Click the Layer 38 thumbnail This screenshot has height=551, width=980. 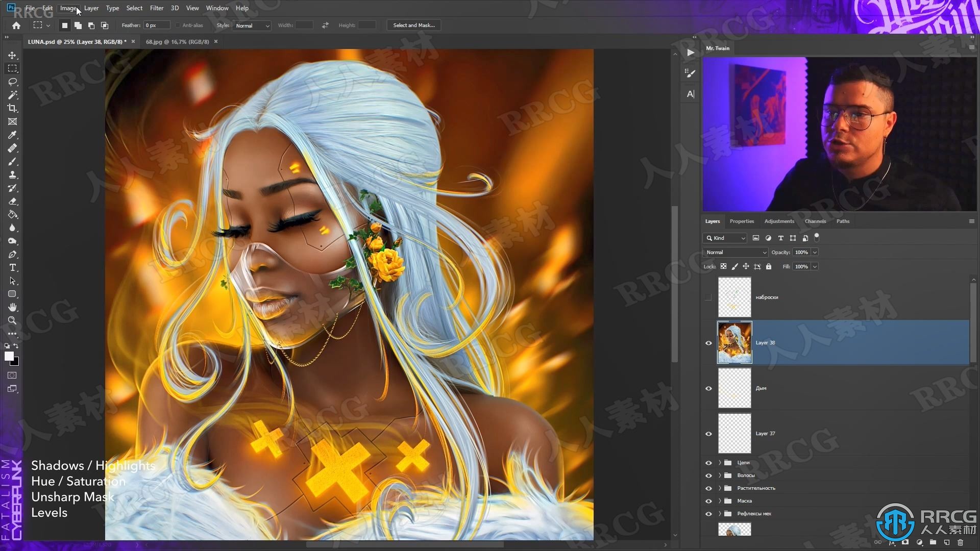(734, 342)
